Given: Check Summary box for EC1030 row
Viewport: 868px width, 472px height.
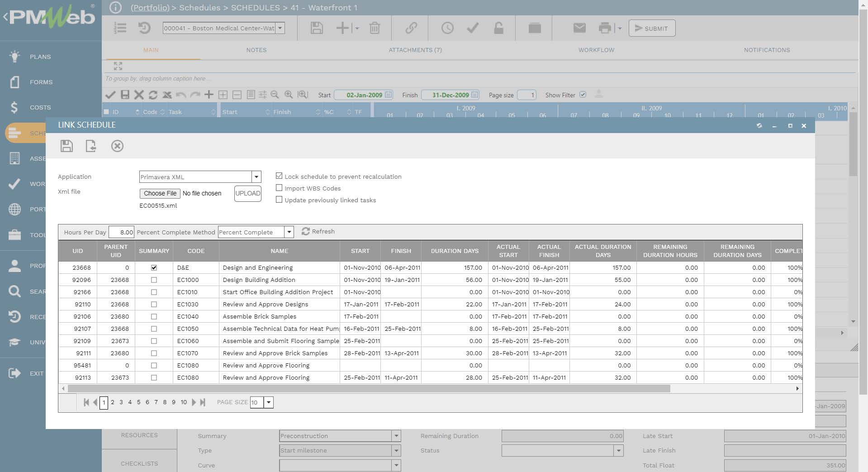Looking at the screenshot, I should pos(154,304).
